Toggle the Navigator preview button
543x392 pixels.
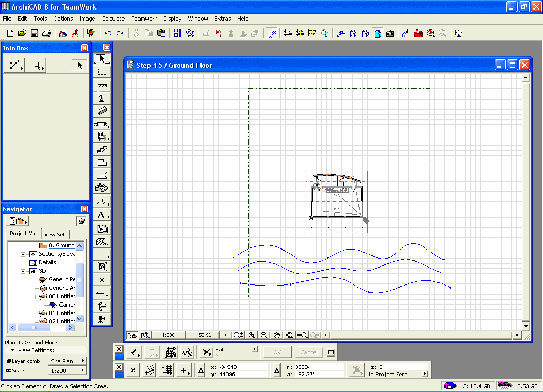click(x=81, y=221)
